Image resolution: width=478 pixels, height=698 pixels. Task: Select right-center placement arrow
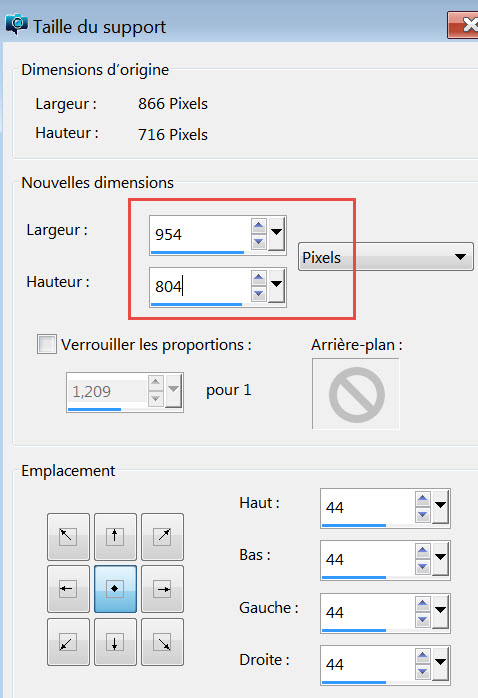tap(162, 589)
